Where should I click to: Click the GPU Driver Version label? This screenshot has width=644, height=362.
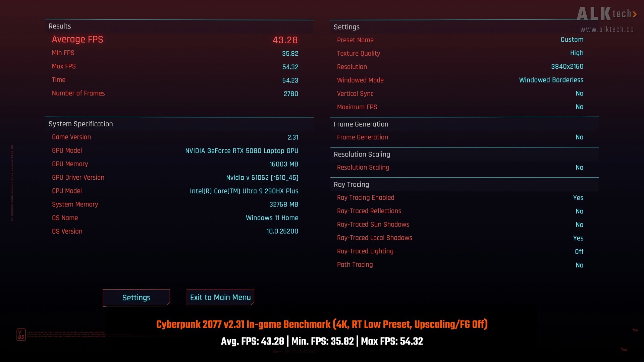78,177
